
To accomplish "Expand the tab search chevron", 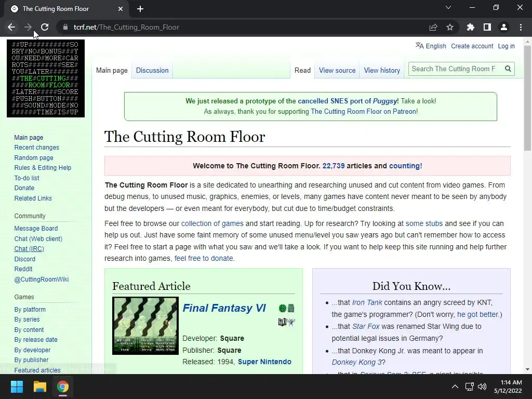I will (x=448, y=7).
